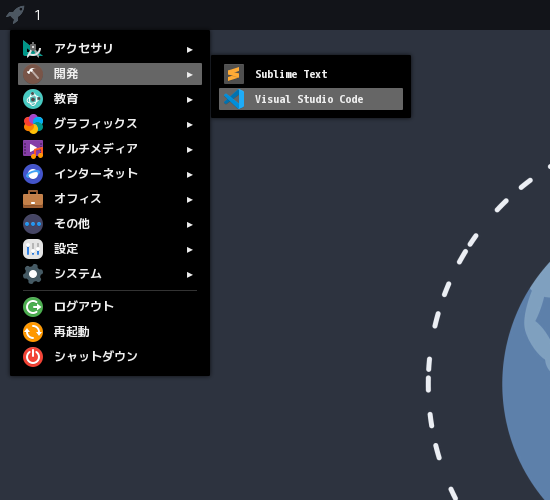Expand the オフィス submenu arrow
This screenshot has width=550, height=500.
point(189,200)
